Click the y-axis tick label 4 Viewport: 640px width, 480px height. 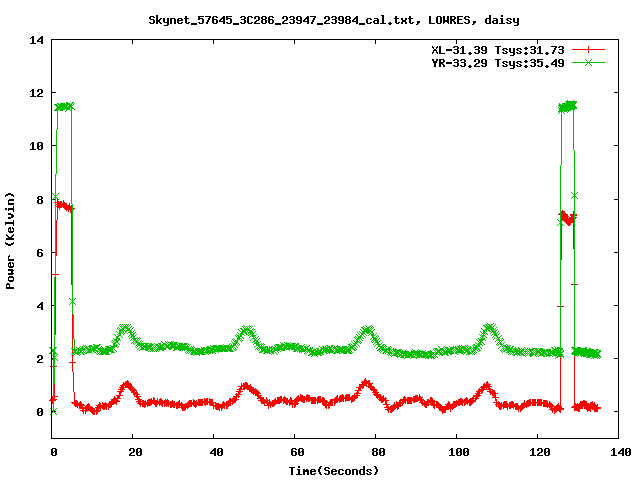(40, 306)
